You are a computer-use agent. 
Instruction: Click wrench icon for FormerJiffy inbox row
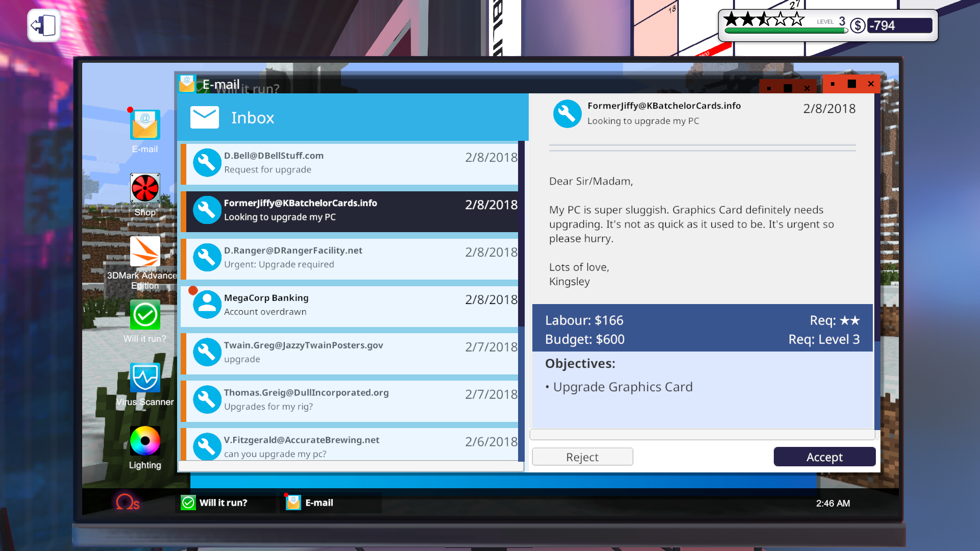click(207, 210)
